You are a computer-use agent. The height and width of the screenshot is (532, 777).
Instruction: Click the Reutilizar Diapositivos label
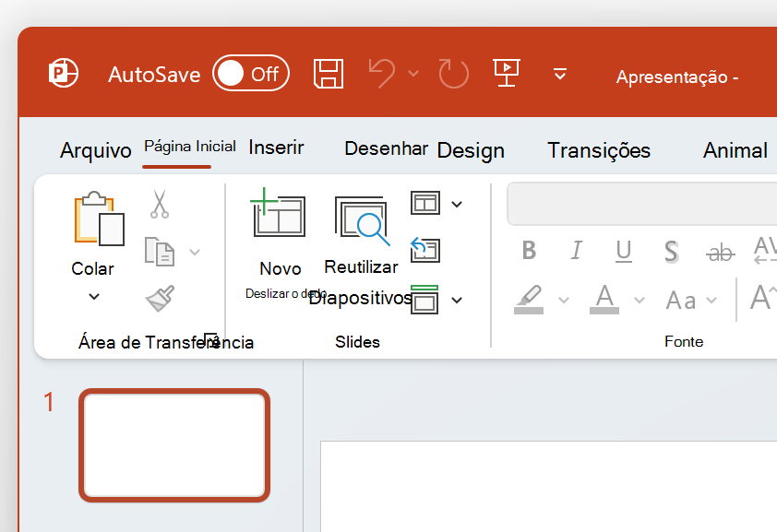[x=361, y=282]
